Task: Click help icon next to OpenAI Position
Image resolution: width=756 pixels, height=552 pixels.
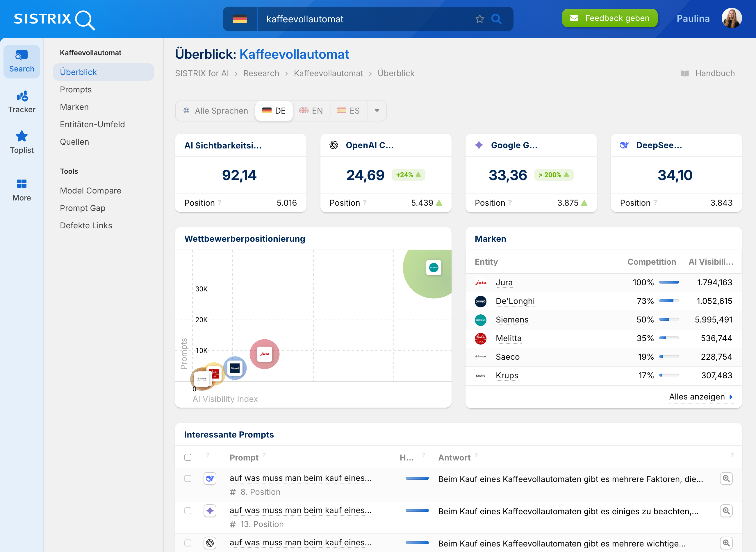Action: (365, 202)
